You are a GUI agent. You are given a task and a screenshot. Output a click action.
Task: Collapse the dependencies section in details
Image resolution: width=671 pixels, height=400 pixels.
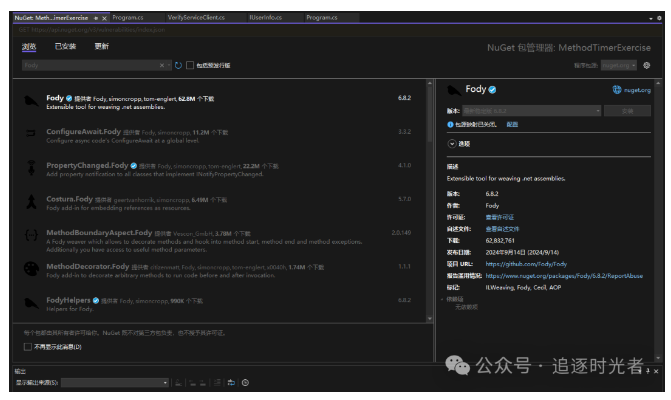(x=442, y=299)
